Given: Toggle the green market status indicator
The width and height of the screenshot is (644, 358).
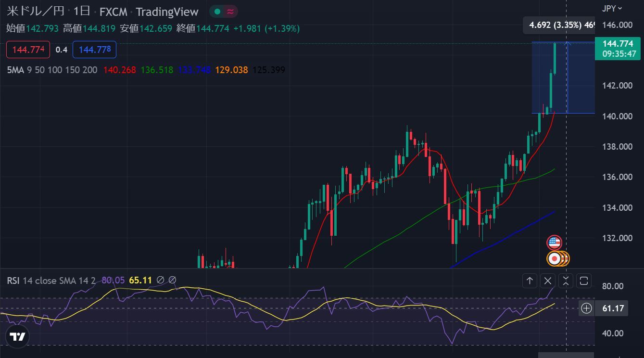Looking at the screenshot, I should coord(217,12).
